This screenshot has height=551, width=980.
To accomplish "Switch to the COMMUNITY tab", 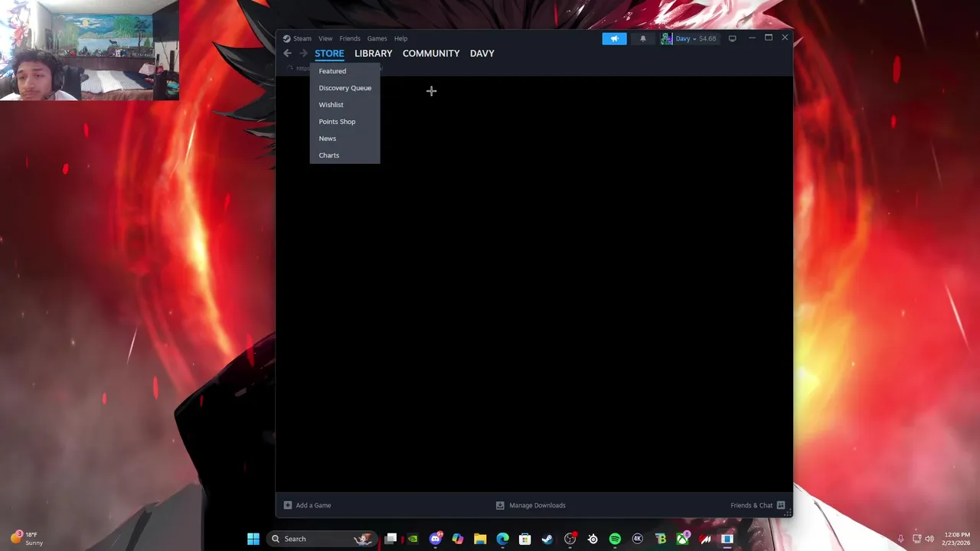I will (x=431, y=54).
